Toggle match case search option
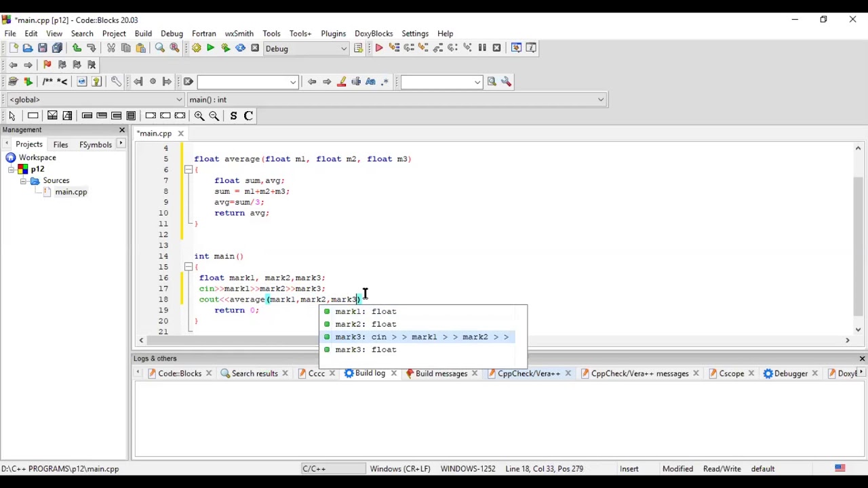Screen dimensions: 868x488 pyautogui.click(x=371, y=82)
